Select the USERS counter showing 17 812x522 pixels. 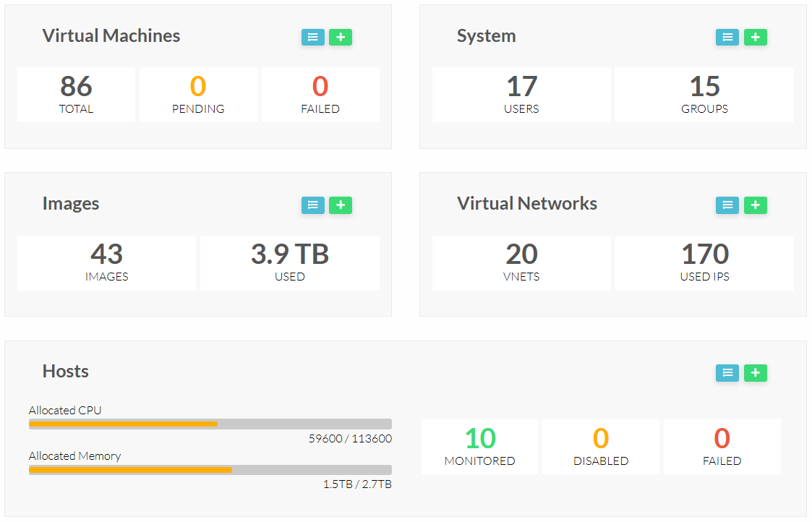(521, 94)
